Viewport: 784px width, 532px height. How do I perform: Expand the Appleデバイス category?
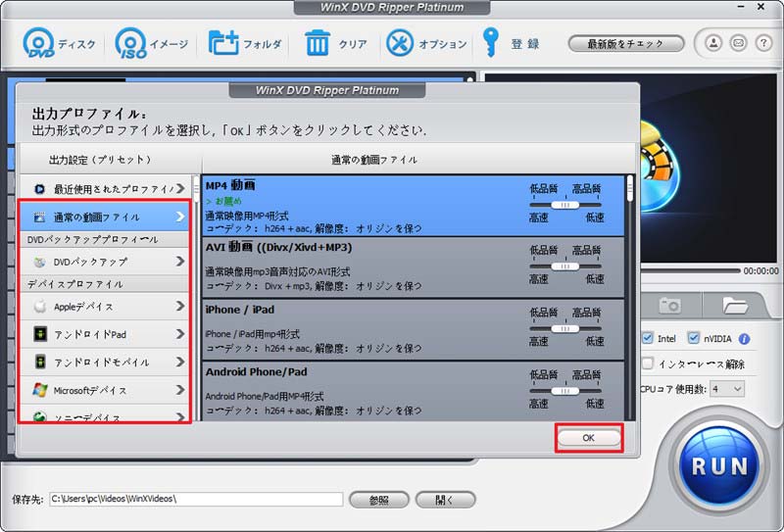(x=104, y=307)
